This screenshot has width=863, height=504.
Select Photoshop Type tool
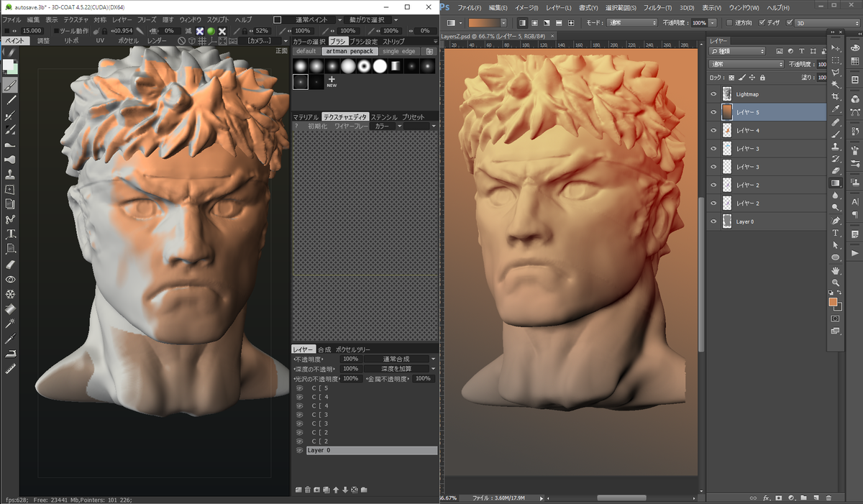pos(835,233)
